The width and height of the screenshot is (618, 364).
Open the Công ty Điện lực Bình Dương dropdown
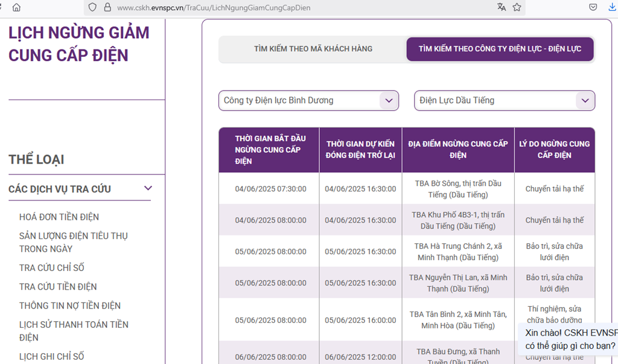[308, 101]
